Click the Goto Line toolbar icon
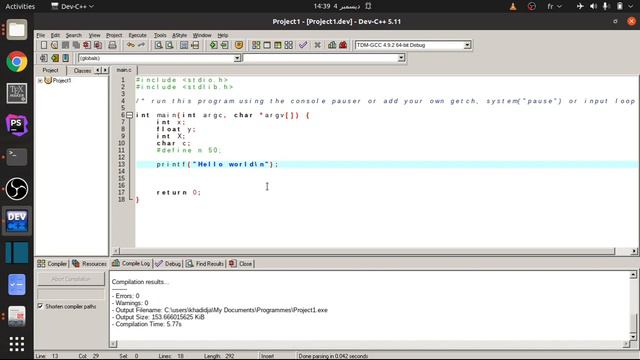 195,45
